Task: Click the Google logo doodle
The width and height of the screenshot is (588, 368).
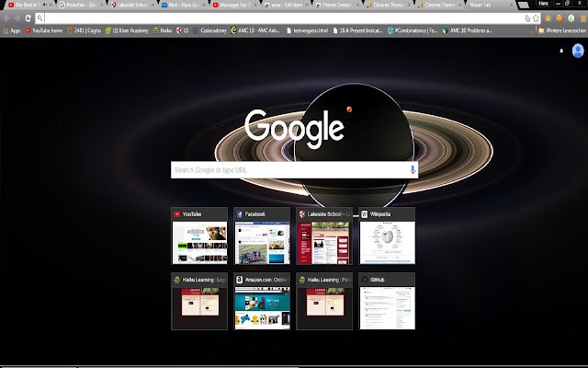Action: point(294,128)
